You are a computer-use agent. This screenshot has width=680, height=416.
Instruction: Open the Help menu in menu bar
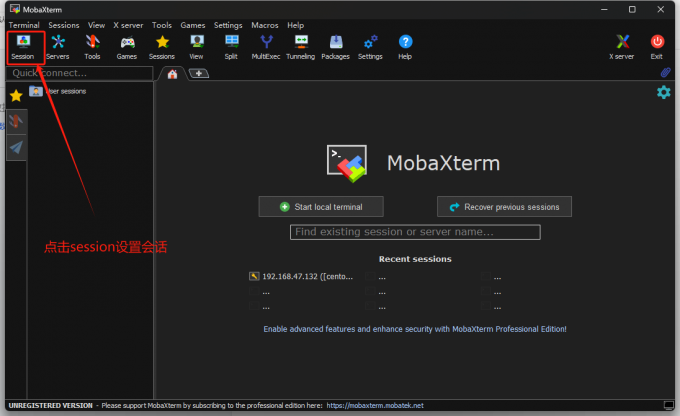295,25
